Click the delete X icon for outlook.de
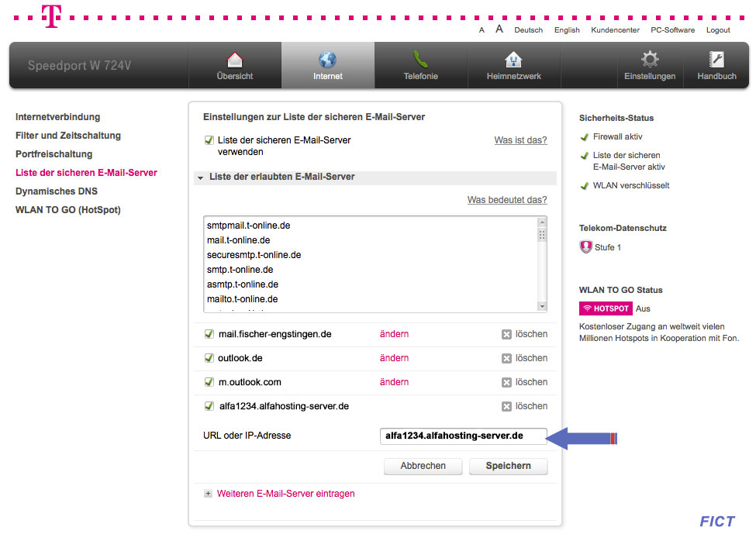Screen dimensions: 756x541 (506, 358)
